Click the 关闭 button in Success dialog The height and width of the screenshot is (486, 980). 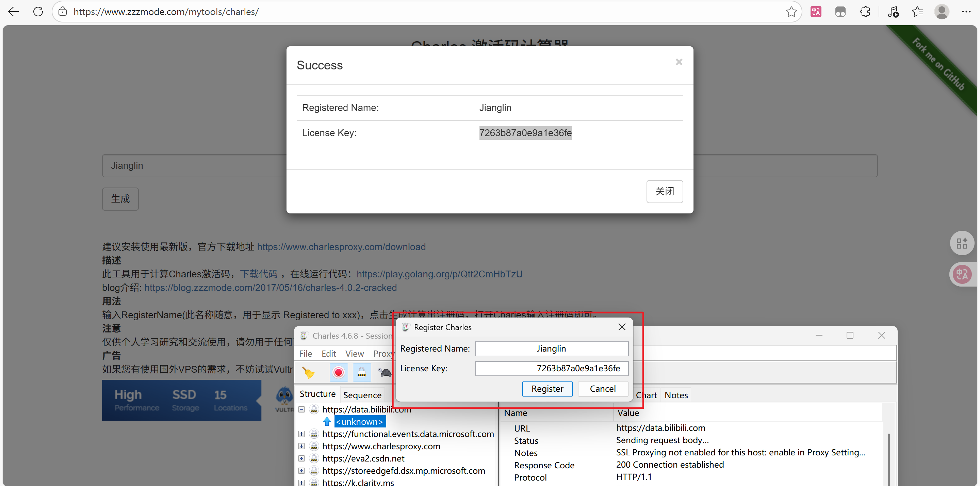(665, 191)
